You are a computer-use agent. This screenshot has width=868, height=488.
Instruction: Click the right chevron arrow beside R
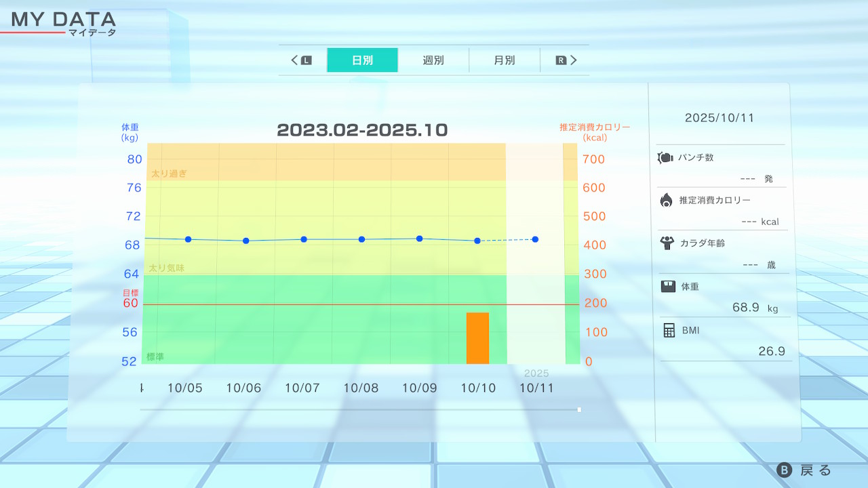(x=574, y=60)
